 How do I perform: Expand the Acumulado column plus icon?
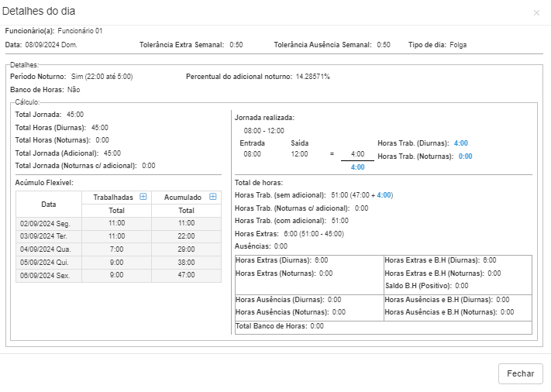pyautogui.click(x=209, y=197)
